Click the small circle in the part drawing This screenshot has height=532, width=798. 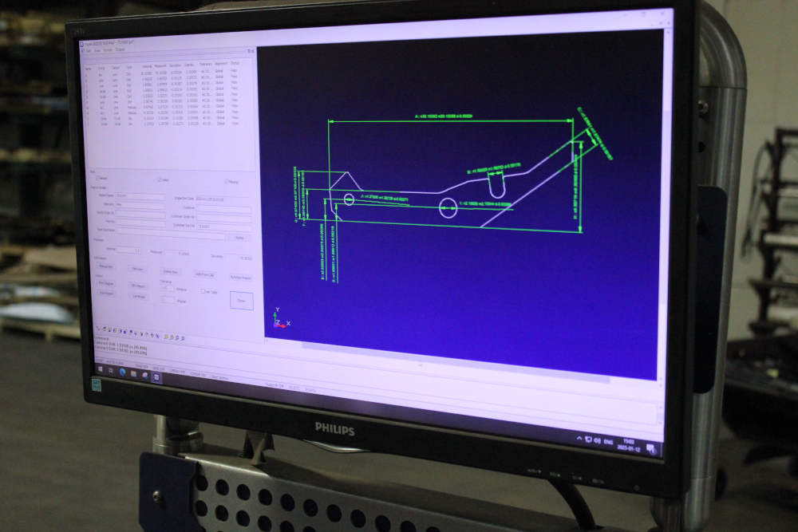(x=349, y=199)
